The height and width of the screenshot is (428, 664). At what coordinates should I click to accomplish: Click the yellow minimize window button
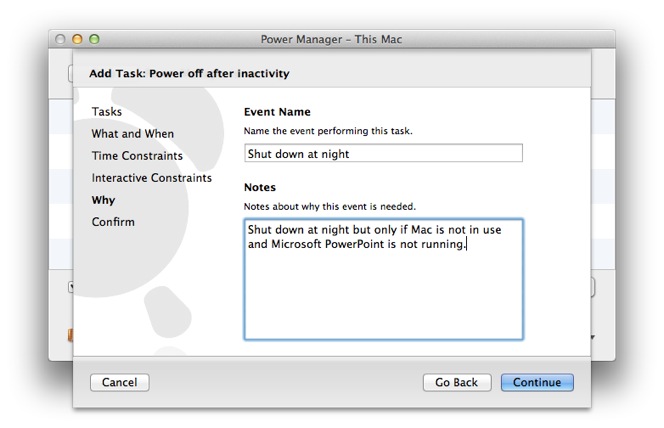(x=77, y=39)
